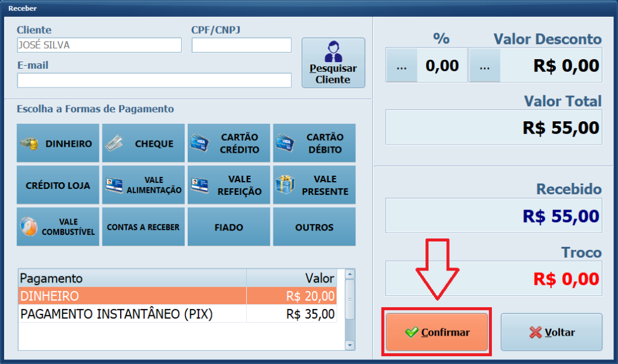Select VALE COMBUSTÍVEL payment button
618x364 pixels.
tap(58, 227)
